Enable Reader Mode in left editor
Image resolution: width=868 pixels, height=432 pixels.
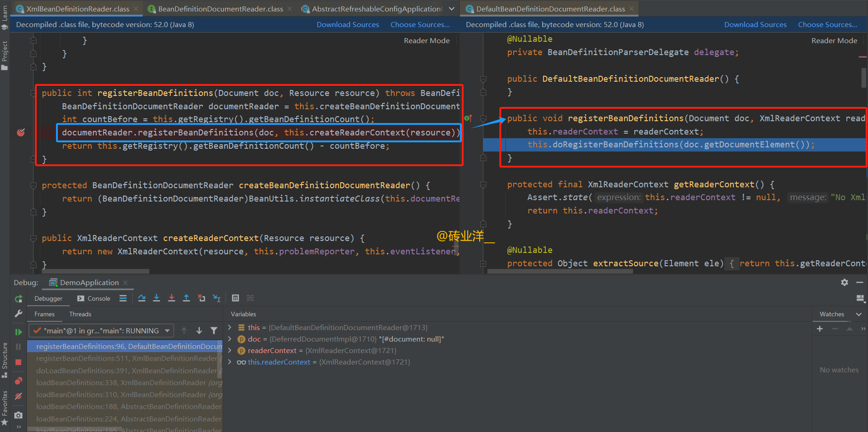pos(427,41)
